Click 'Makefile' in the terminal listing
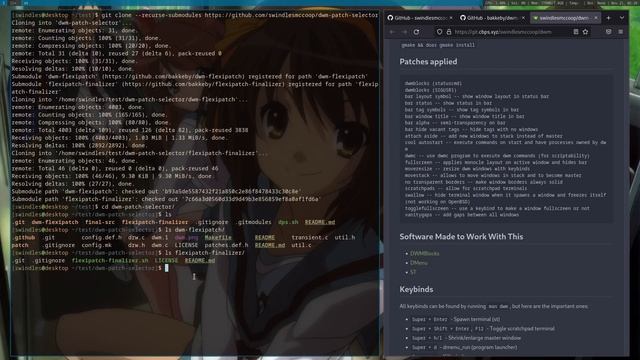 [x=218, y=237]
